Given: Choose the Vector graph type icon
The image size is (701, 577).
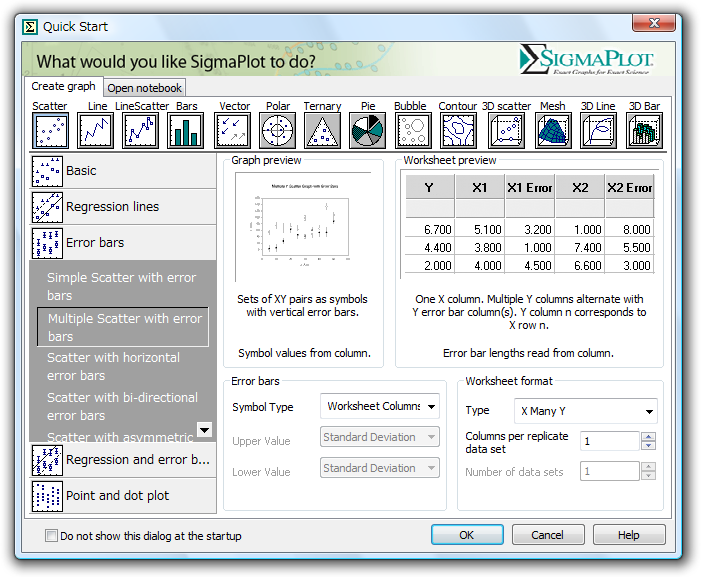Looking at the screenshot, I should point(232,131).
